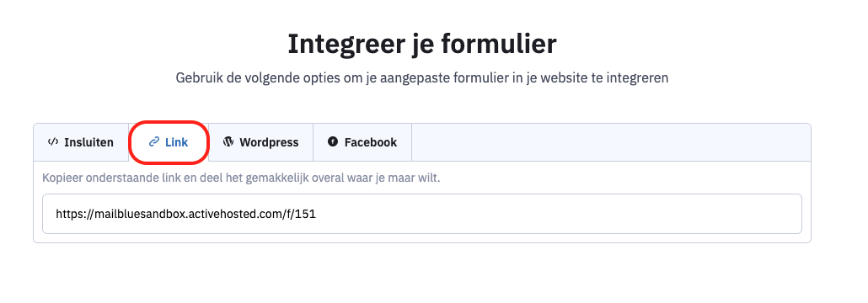Open the Facebook tab
The image size is (868, 303).
[x=362, y=142]
